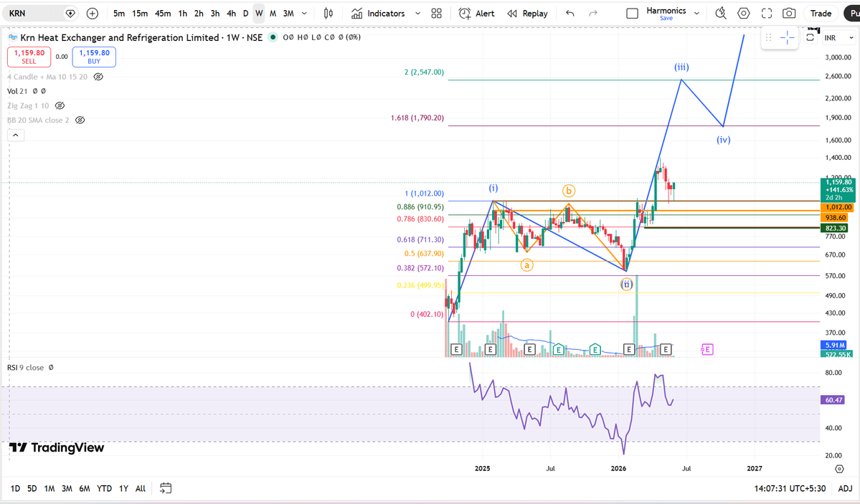The image size is (860, 504).
Task: Select the 1h timeframe
Action: (x=183, y=14)
